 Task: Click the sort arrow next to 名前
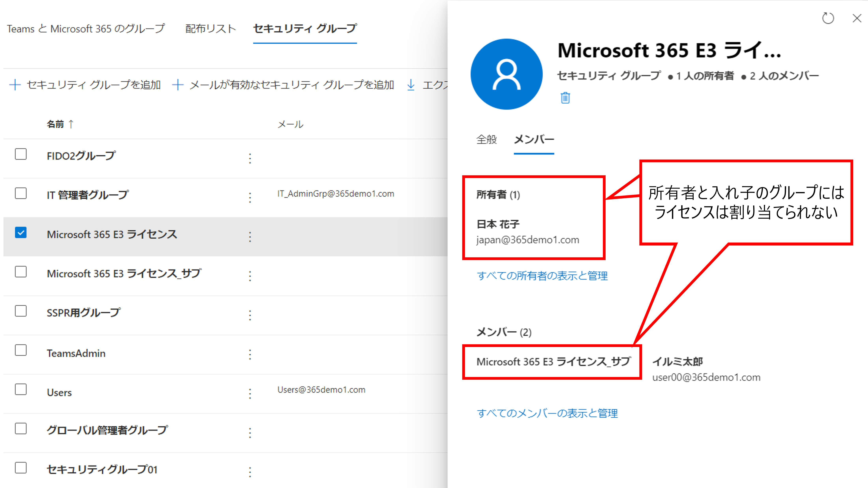(x=71, y=124)
